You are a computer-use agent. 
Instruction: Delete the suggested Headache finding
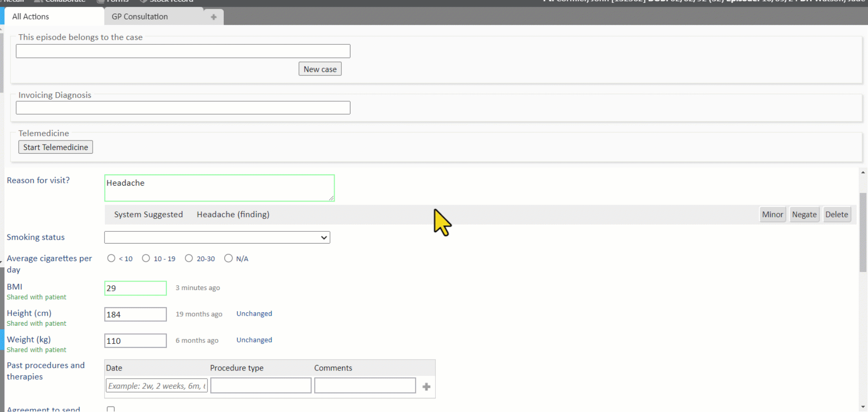click(x=836, y=215)
